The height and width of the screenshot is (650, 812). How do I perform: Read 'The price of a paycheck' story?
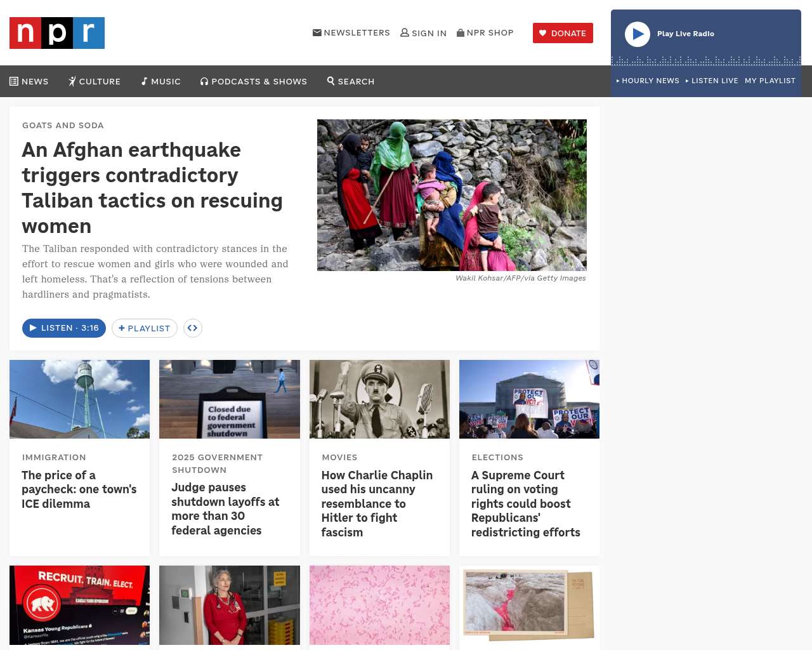[x=79, y=489]
